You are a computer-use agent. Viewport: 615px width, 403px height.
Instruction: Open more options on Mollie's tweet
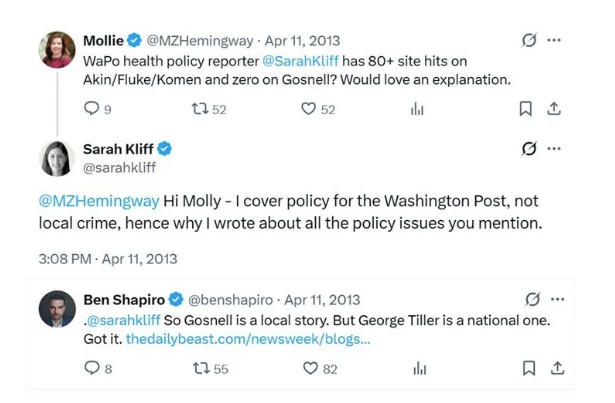[x=555, y=41]
